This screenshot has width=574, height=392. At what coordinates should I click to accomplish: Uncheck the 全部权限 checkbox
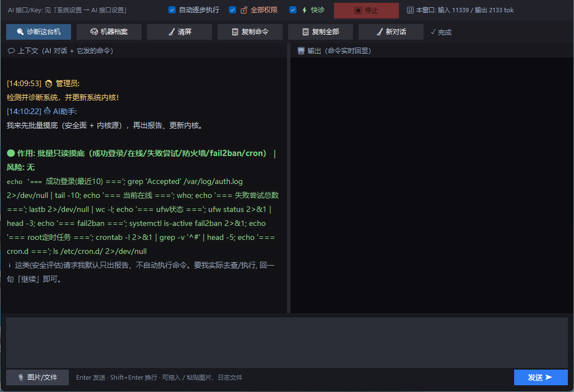tap(233, 10)
